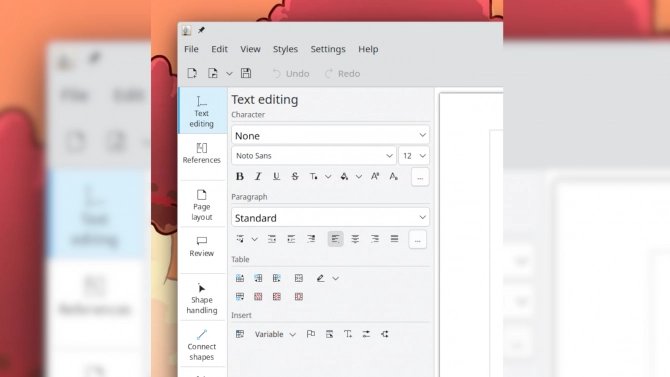Click the table border pen icon

[x=320, y=278]
